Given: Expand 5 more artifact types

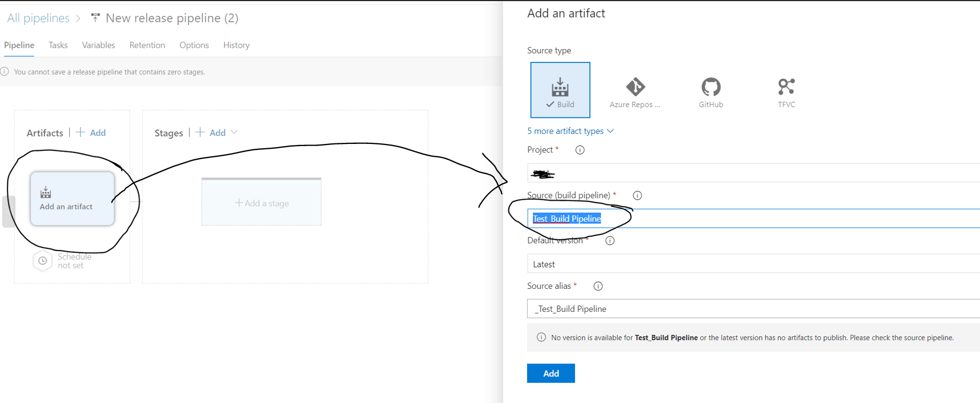Looking at the screenshot, I should coord(570,131).
